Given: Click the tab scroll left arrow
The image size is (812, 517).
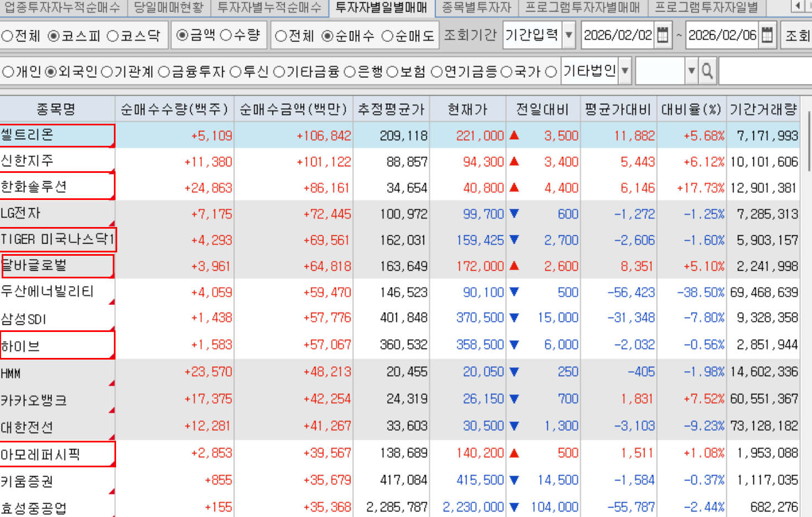Looking at the screenshot, I should click(x=797, y=7).
